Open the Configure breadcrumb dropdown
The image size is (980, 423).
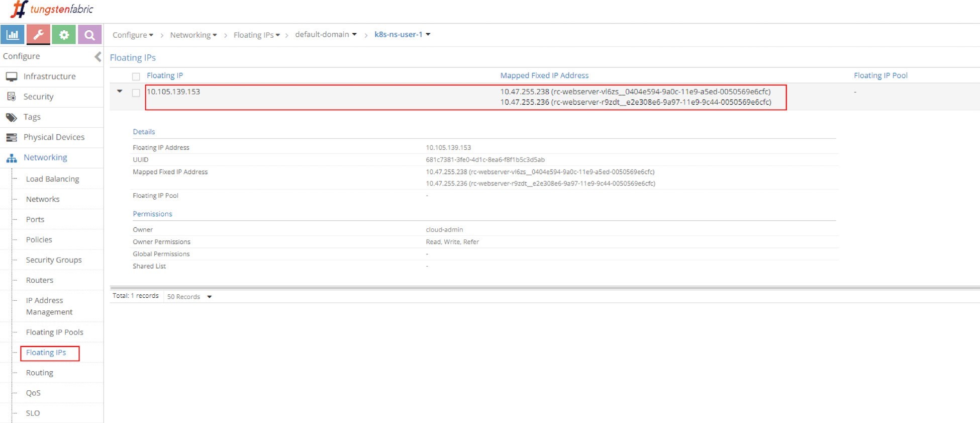pyautogui.click(x=133, y=35)
